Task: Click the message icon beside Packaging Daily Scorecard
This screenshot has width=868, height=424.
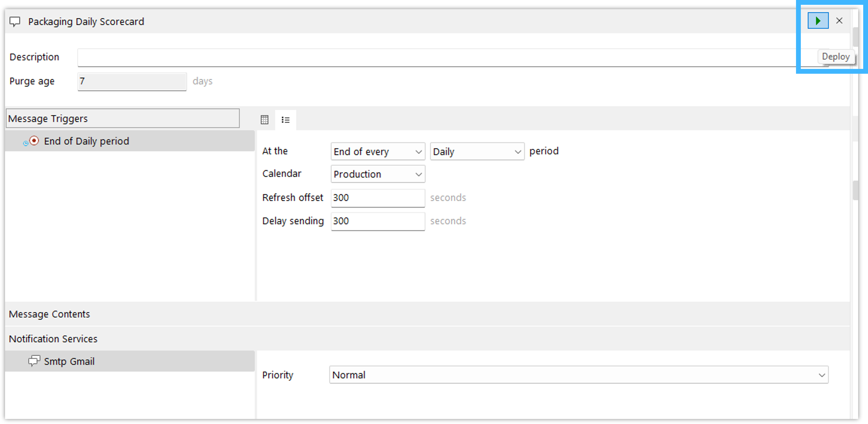Action: click(15, 22)
